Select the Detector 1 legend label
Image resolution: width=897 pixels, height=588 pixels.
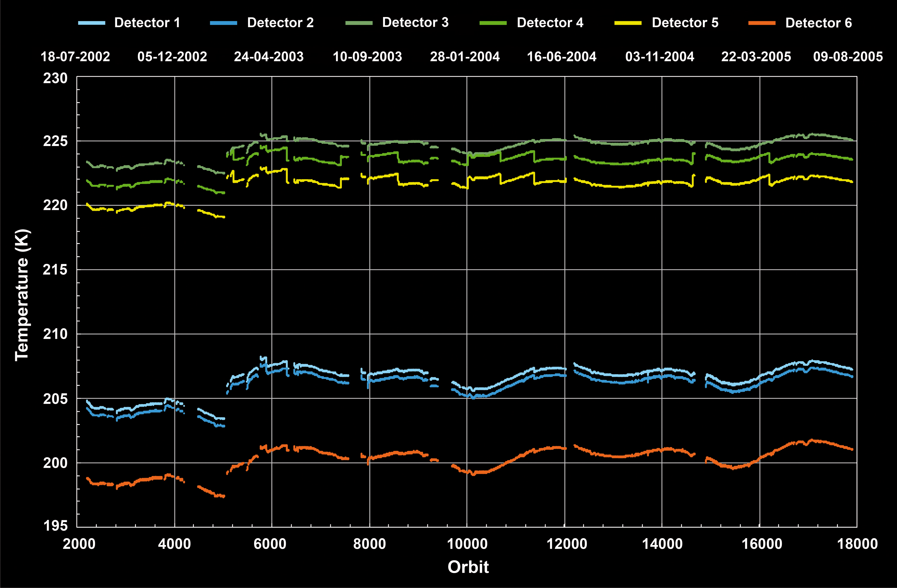[x=147, y=23]
